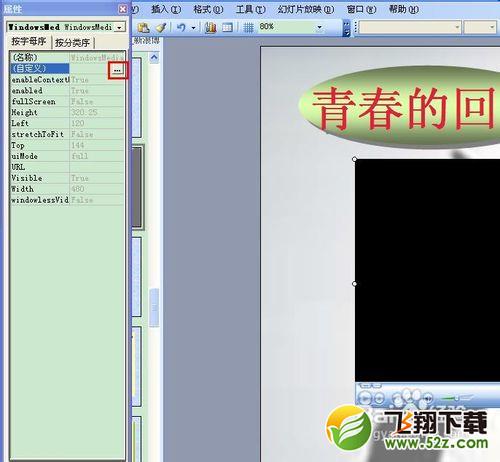The width and height of the screenshot is (500, 462).
Task: Click the empty URL value field
Action: click(97, 167)
